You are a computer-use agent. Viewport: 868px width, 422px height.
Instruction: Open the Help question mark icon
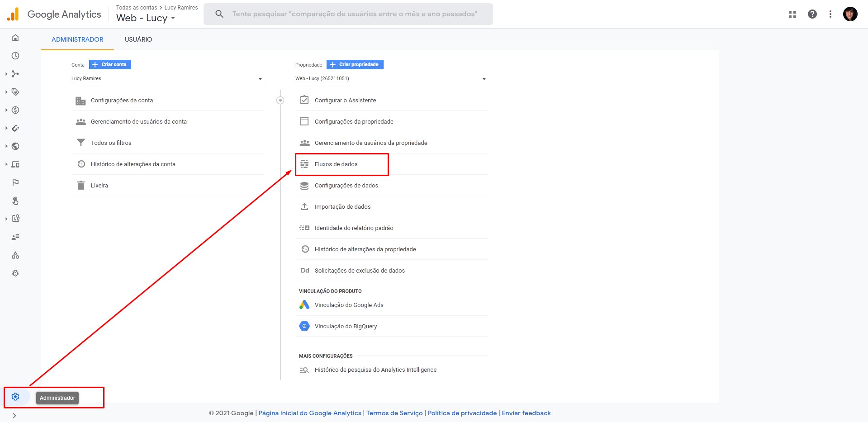pyautogui.click(x=812, y=14)
